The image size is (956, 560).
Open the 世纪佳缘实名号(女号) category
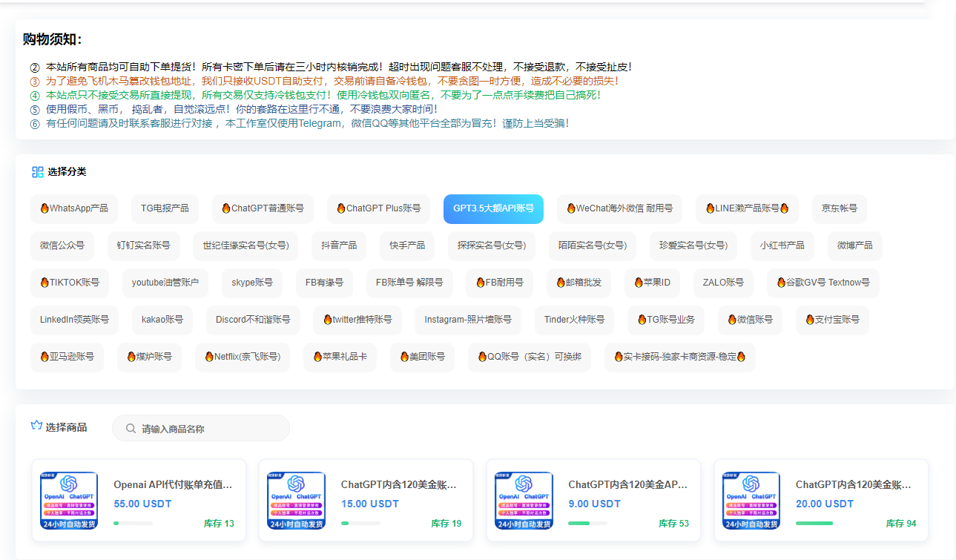245,246
